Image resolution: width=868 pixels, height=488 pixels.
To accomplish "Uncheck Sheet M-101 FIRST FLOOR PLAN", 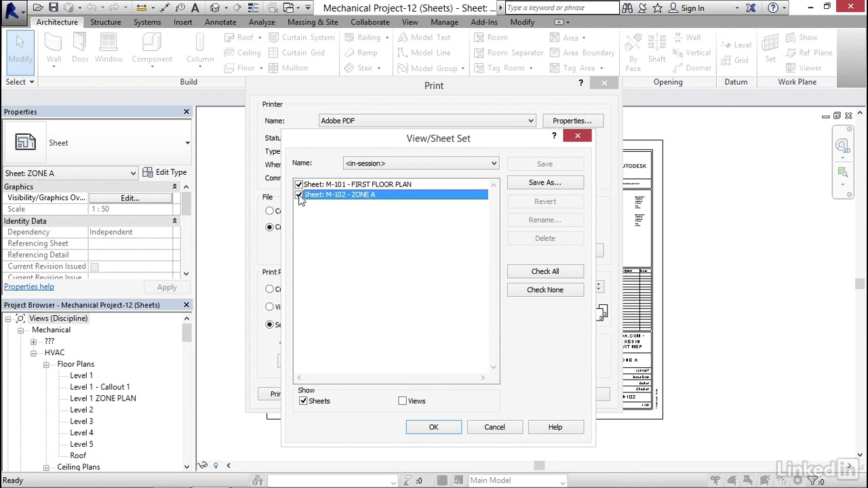I will pos(298,184).
